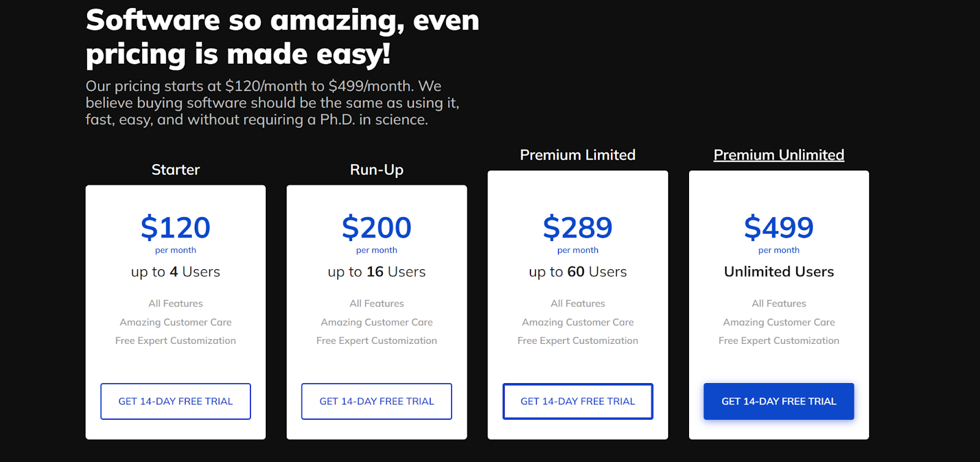Click the $499 price in Premium Unlimited card
The width and height of the screenshot is (980, 462).
(x=778, y=228)
